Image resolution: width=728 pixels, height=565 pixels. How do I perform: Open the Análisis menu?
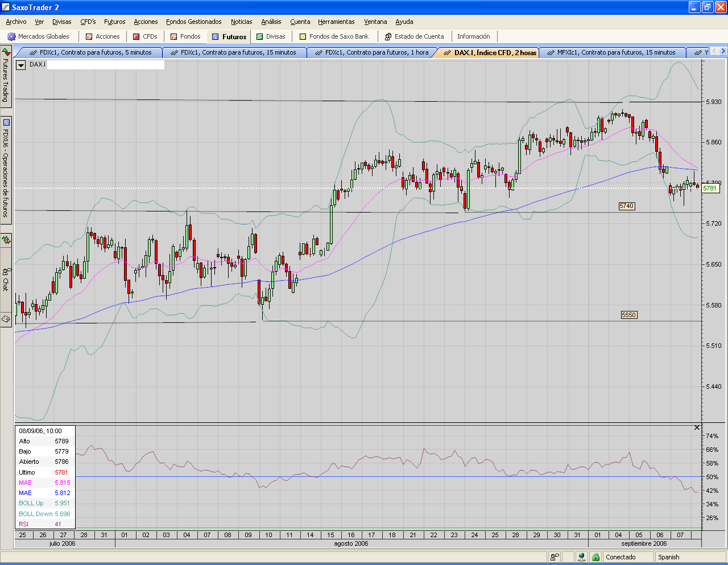point(271,22)
